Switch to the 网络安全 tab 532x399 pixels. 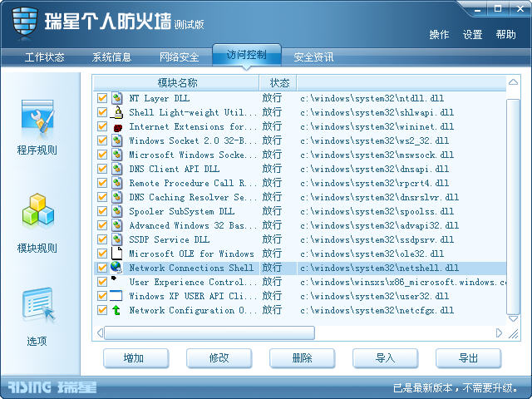coord(180,57)
